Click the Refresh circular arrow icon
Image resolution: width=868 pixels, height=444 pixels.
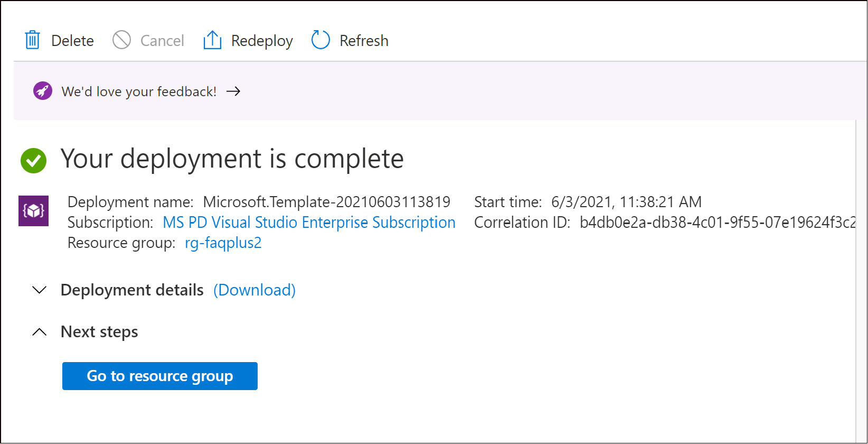320,40
